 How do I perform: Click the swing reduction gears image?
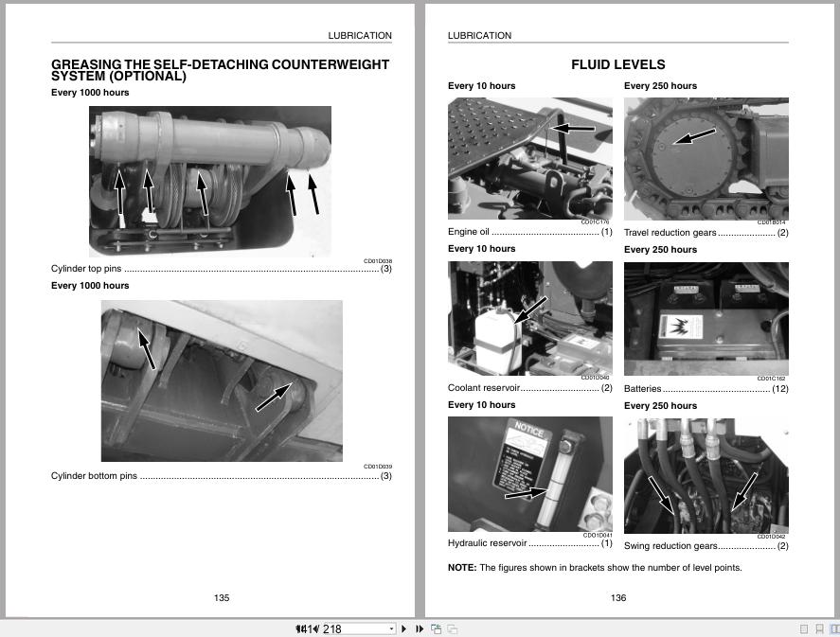point(706,474)
